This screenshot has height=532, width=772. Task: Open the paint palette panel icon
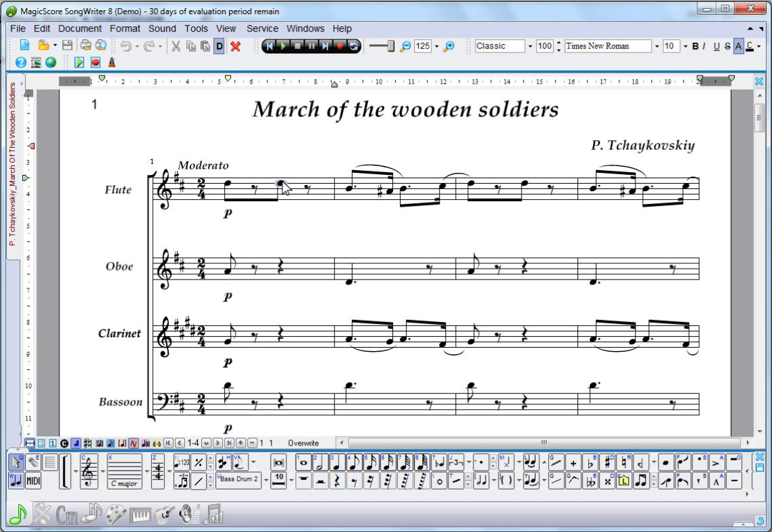tap(115, 514)
